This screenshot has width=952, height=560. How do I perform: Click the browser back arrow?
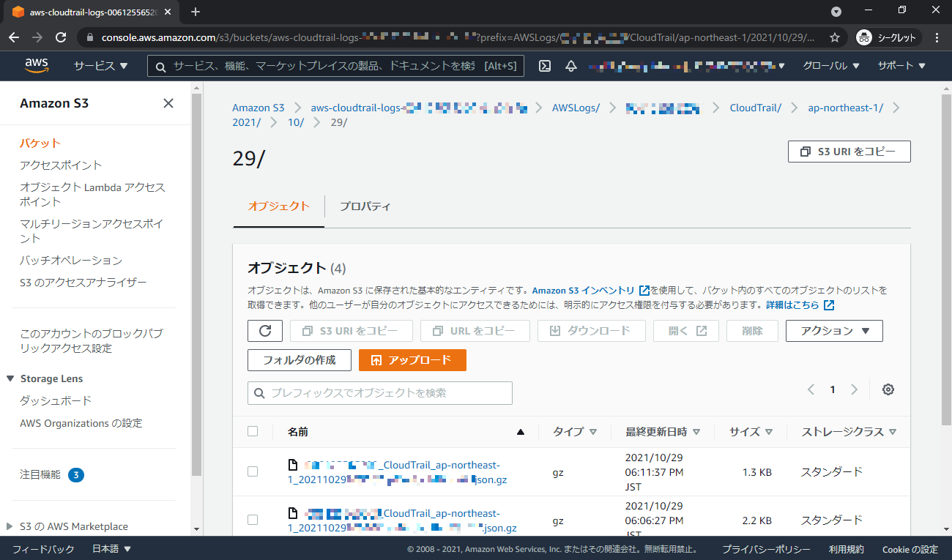coord(14,37)
